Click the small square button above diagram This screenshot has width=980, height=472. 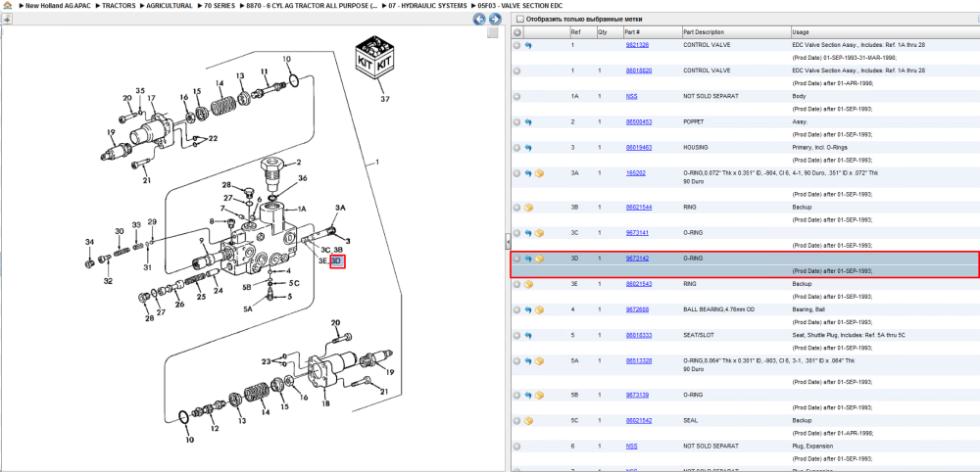pyautogui.click(x=493, y=32)
